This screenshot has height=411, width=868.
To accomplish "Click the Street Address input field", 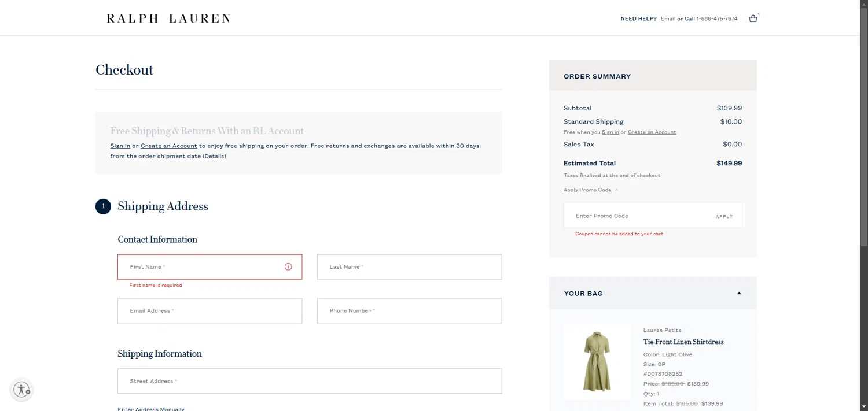I will point(310,382).
